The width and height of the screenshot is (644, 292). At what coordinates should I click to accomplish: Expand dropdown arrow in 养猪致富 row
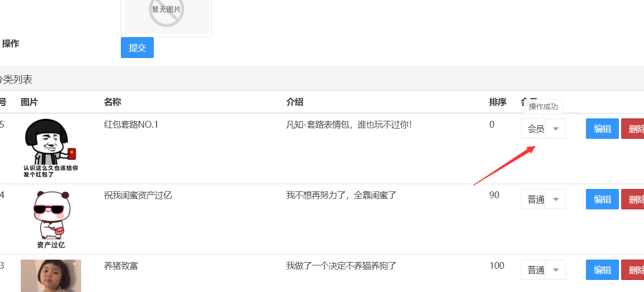point(556,270)
